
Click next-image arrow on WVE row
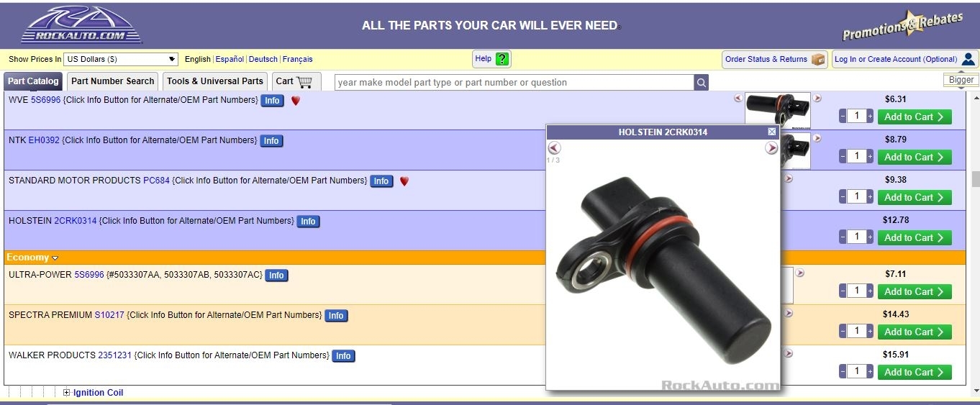point(817,98)
